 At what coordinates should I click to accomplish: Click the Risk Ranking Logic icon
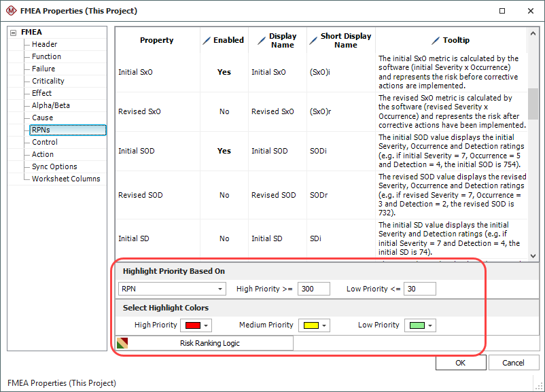click(122, 343)
